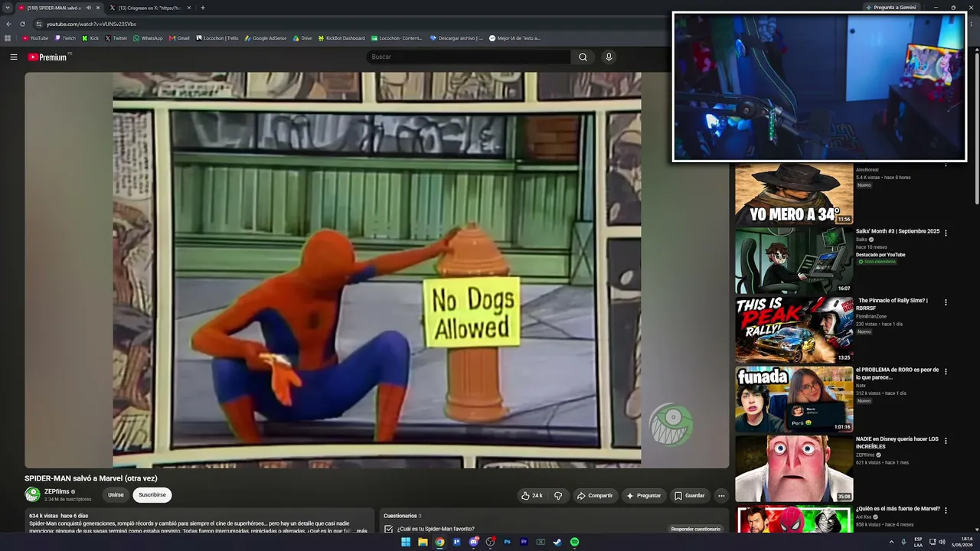Open the Twitch bookmark
980x551 pixels.
(65, 37)
